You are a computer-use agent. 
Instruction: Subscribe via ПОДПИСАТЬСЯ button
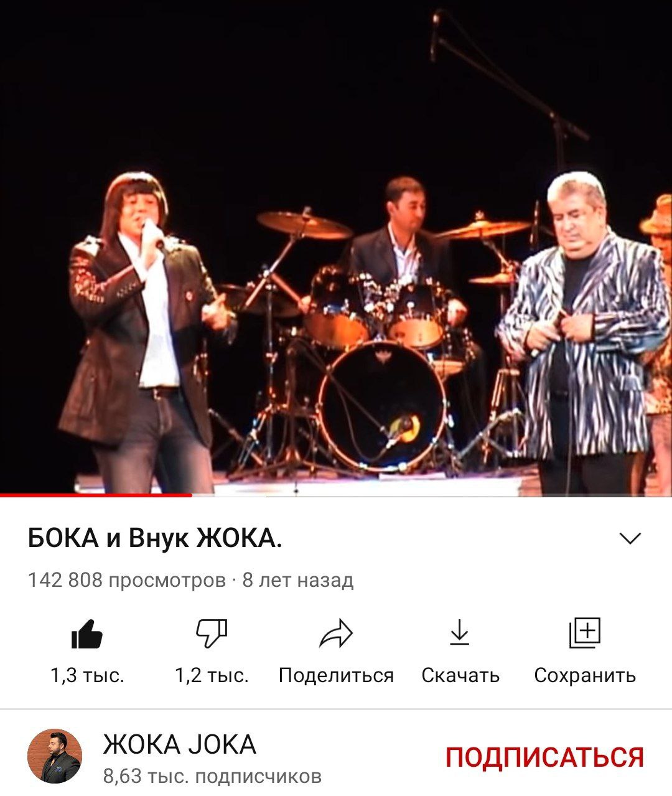(x=544, y=757)
